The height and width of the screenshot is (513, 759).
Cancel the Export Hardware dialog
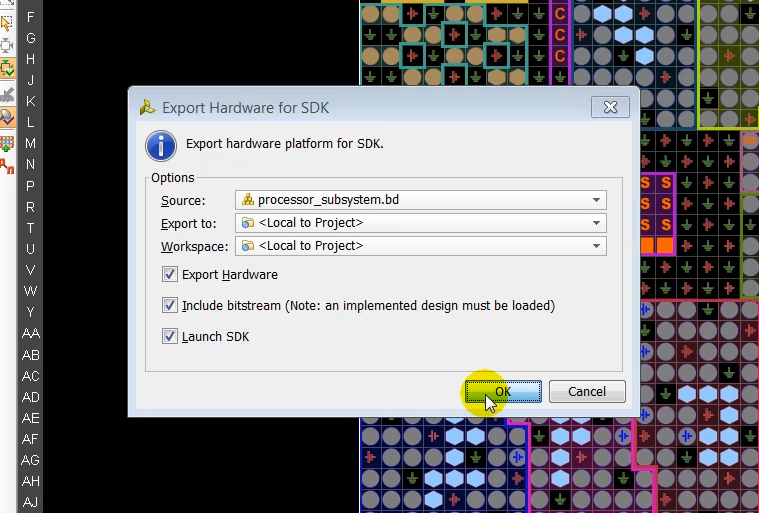coord(587,391)
